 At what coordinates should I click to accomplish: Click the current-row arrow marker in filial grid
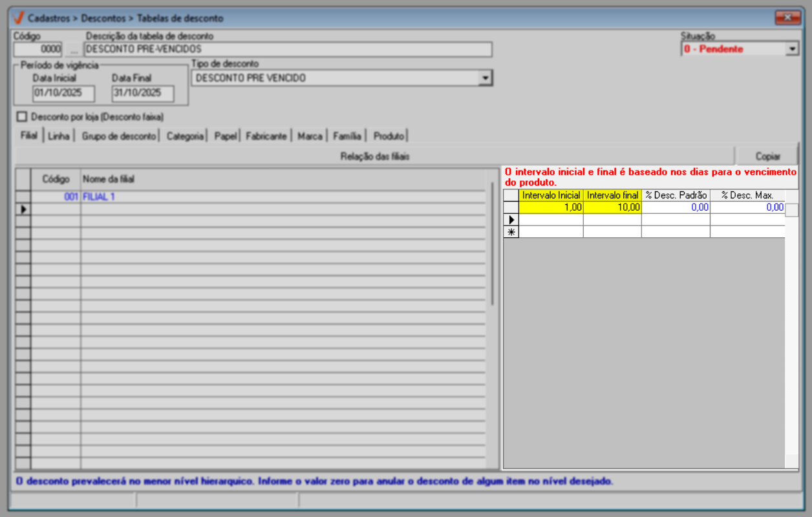[23, 209]
